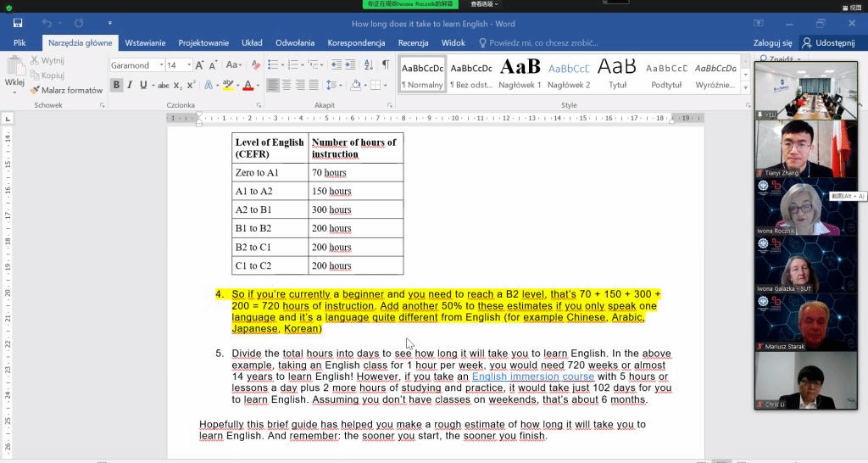Image resolution: width=868 pixels, height=463 pixels.
Task: Click the Save icon in the title bar
Action: click(18, 24)
